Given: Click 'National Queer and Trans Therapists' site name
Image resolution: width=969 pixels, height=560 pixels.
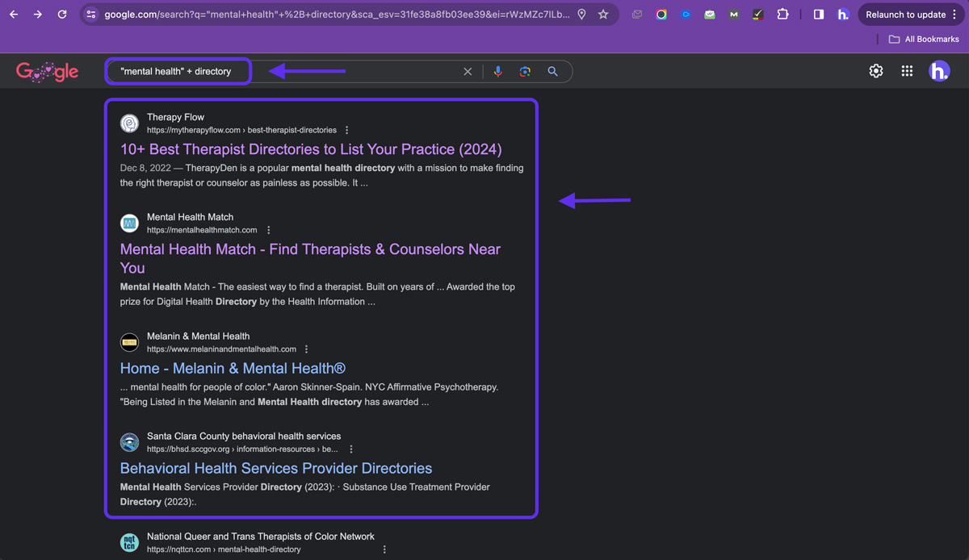Looking at the screenshot, I should pyautogui.click(x=260, y=537).
